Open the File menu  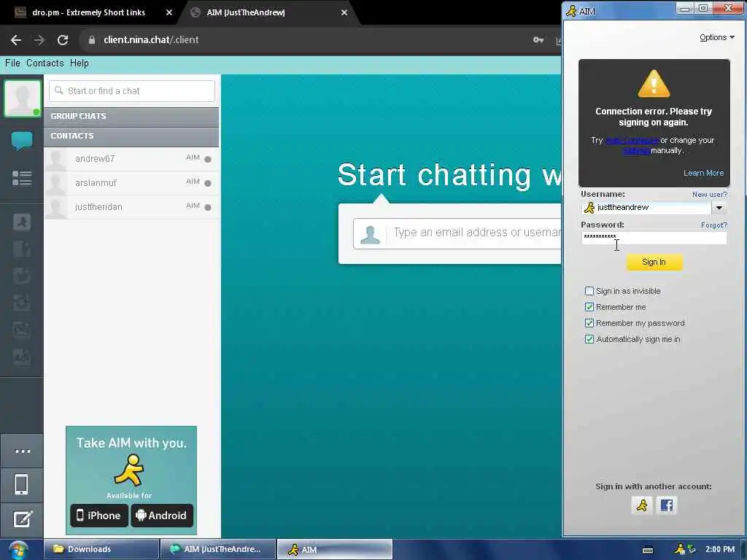pyautogui.click(x=13, y=63)
